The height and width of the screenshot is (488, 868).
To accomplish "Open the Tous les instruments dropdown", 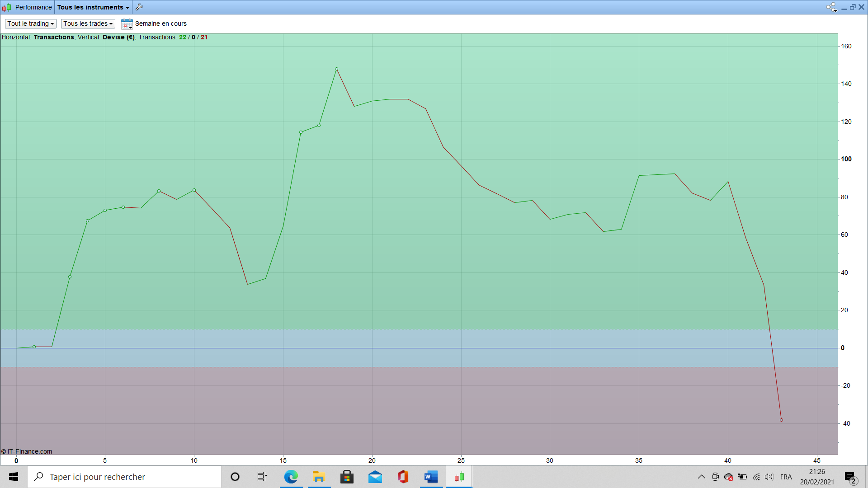I will [93, 7].
